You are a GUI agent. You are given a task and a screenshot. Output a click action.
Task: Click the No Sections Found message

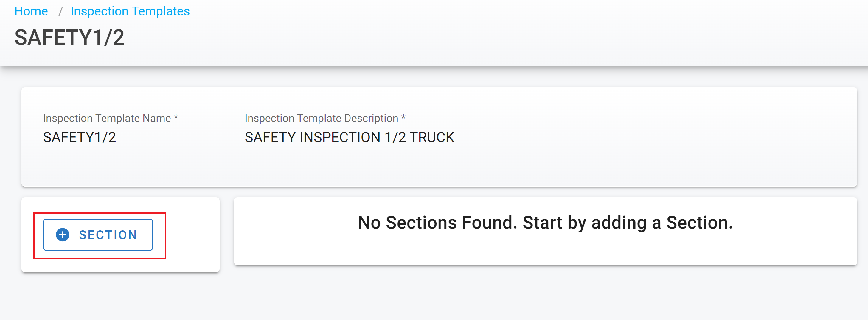[x=545, y=223]
